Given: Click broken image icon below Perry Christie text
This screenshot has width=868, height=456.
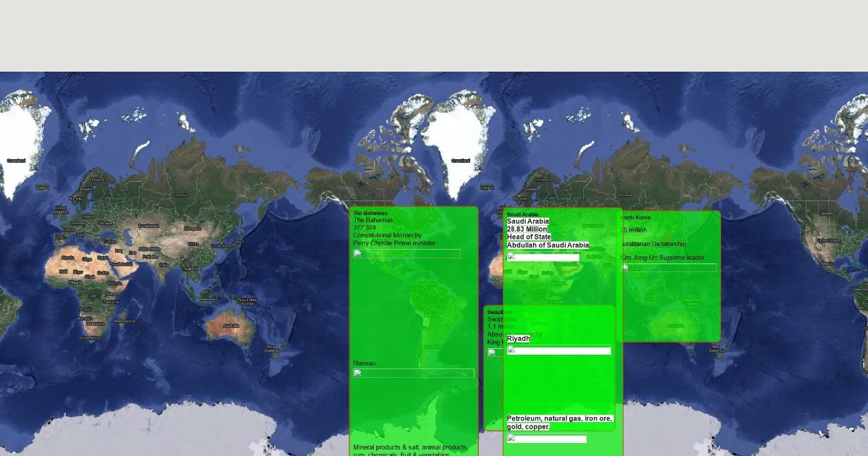Looking at the screenshot, I should 407,254.
